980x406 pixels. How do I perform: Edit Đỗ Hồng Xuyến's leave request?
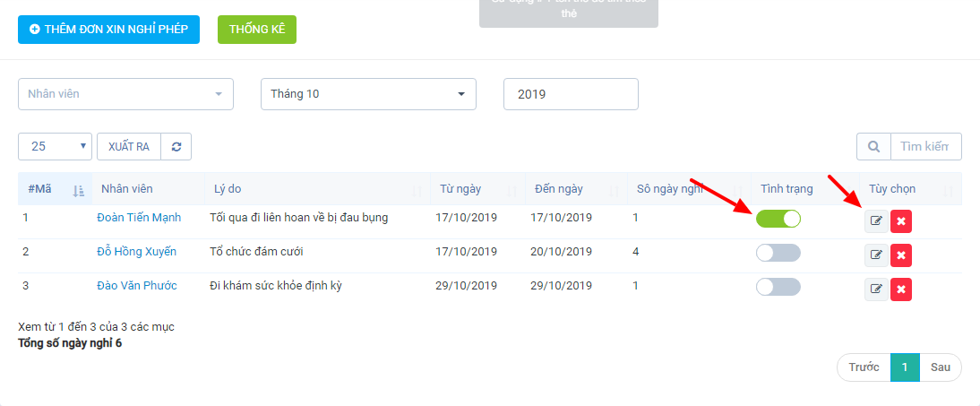(876, 255)
